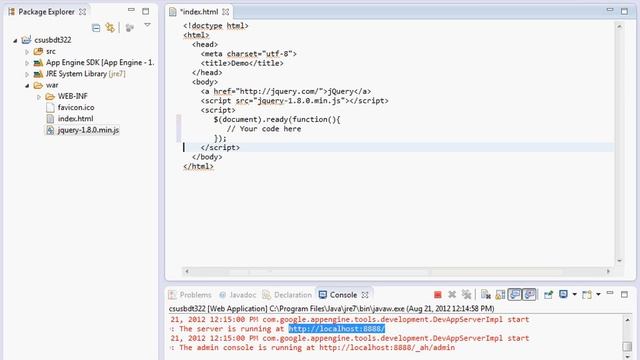Viewport: 640px width, 360px height.
Task: Maximize the editor area
Action: pyautogui.click(x=624, y=11)
